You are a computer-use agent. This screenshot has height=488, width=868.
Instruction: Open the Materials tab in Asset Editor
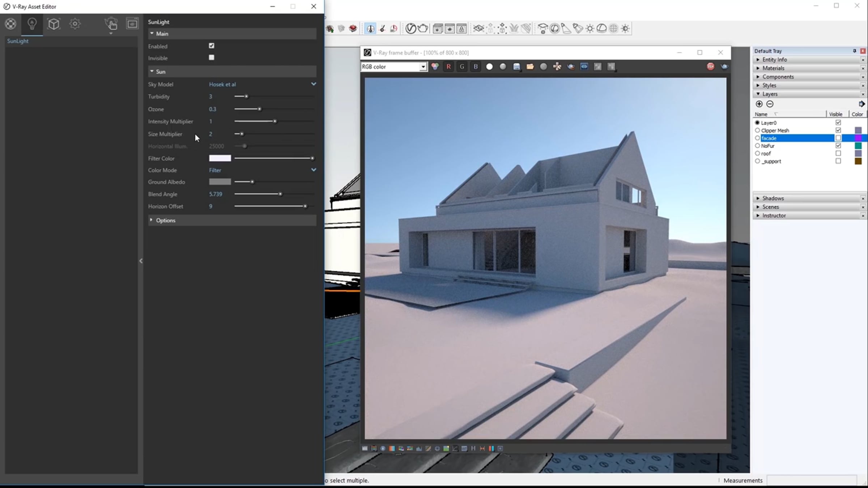10,24
